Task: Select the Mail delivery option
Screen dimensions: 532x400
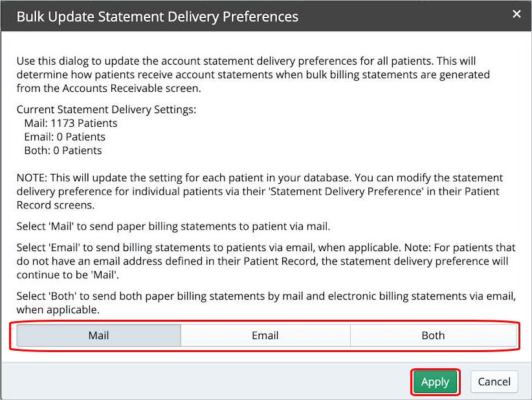Action: 98,335
